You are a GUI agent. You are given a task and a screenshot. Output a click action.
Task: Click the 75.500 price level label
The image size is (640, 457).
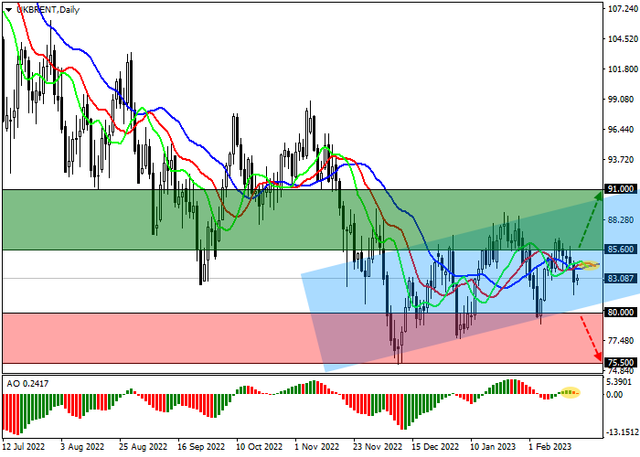coord(620,363)
